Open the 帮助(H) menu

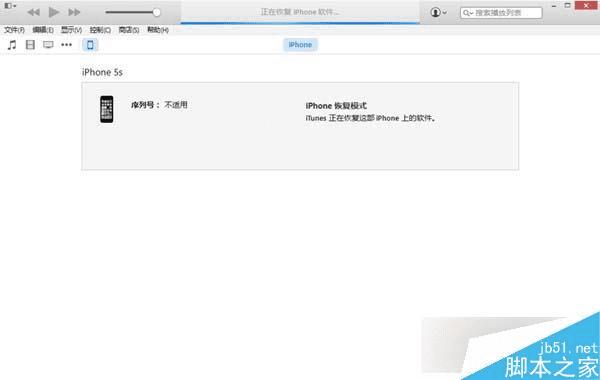[x=158, y=30]
